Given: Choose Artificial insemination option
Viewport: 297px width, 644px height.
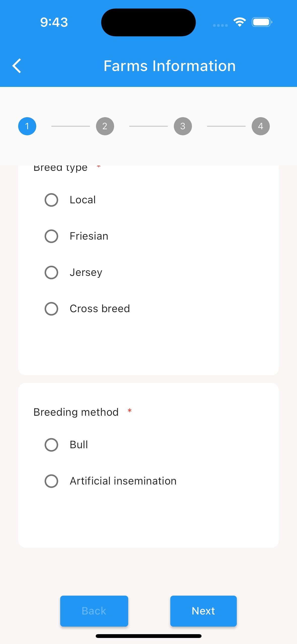Looking at the screenshot, I should [x=51, y=481].
